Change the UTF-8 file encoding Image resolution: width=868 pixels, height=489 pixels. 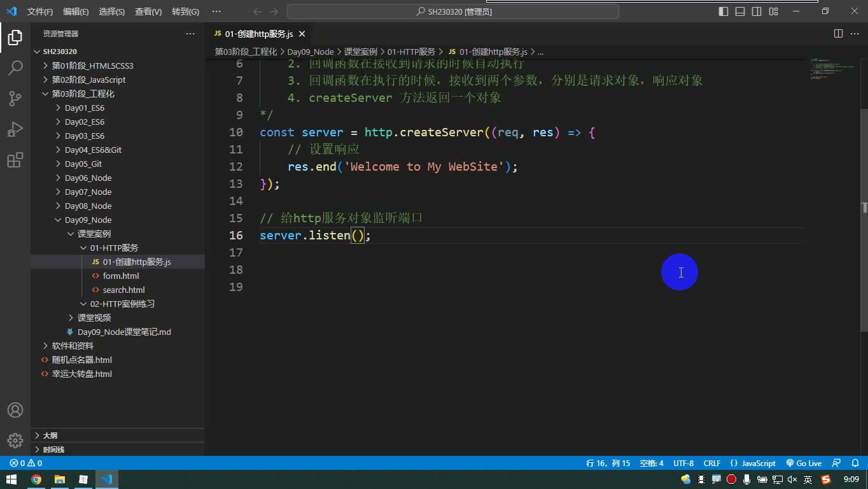pyautogui.click(x=683, y=464)
